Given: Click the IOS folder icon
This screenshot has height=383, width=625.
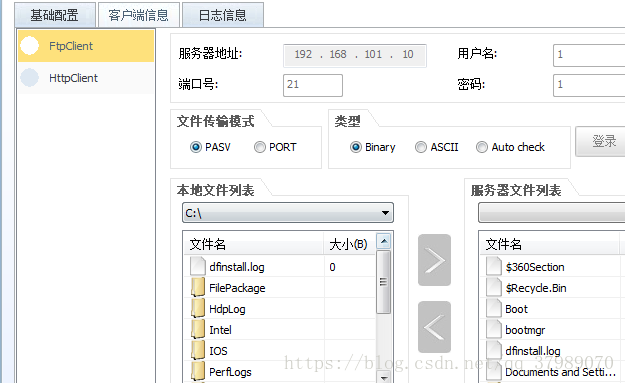Looking at the screenshot, I should (x=198, y=351).
